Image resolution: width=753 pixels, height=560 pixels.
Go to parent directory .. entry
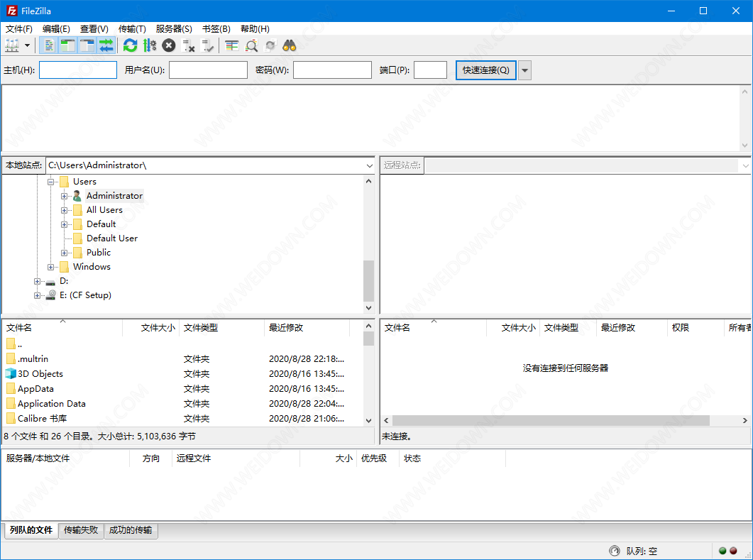pyautogui.click(x=182, y=344)
